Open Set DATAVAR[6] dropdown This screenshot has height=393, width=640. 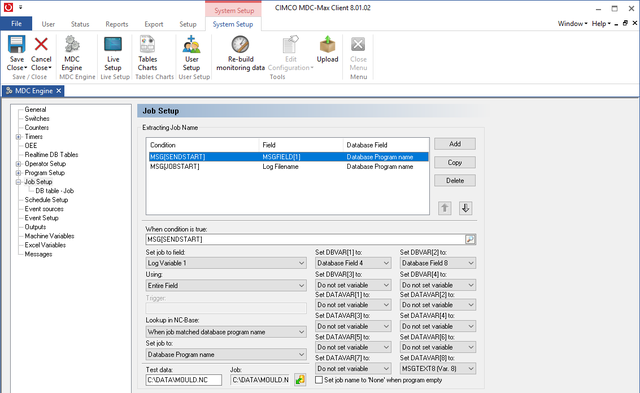(x=438, y=347)
